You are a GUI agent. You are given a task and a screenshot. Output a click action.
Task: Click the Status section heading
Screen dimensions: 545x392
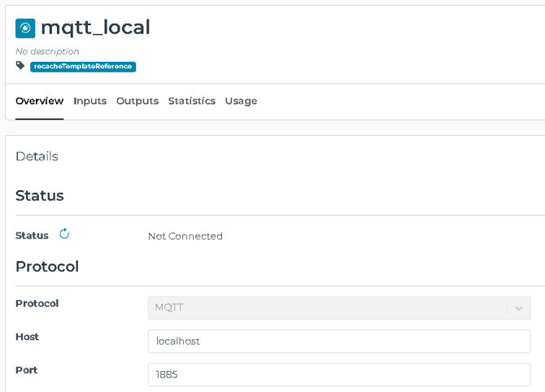pyautogui.click(x=40, y=196)
